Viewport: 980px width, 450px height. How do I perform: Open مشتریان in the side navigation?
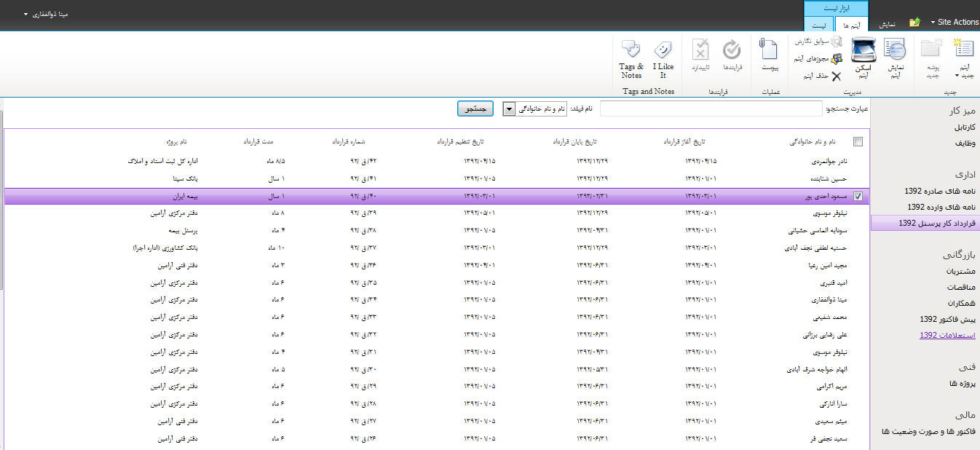click(961, 271)
